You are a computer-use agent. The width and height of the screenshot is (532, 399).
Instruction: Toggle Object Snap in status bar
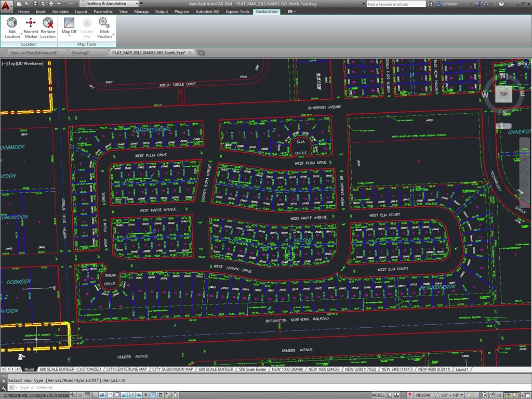109,395
